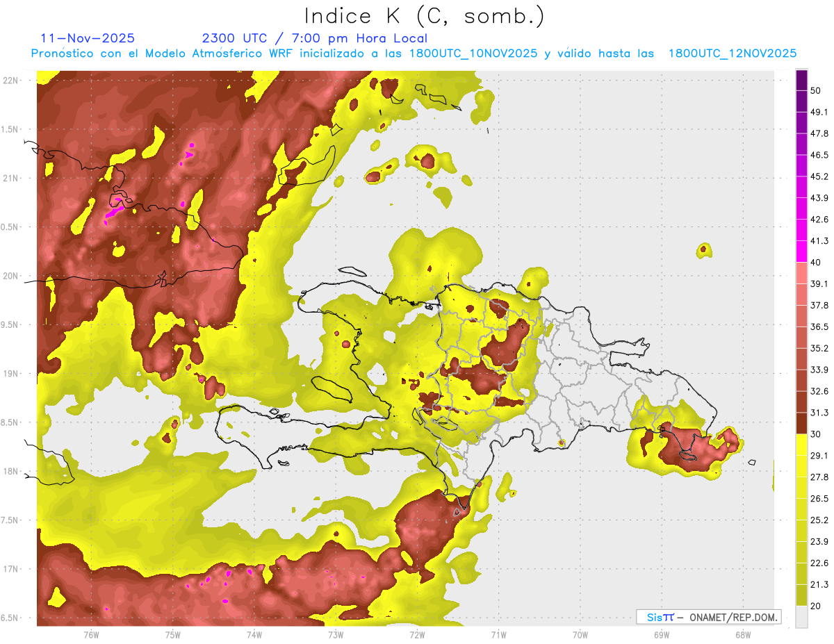The image size is (834, 644).
Task: Click the colorbar value 25.2
Action: tap(819, 520)
